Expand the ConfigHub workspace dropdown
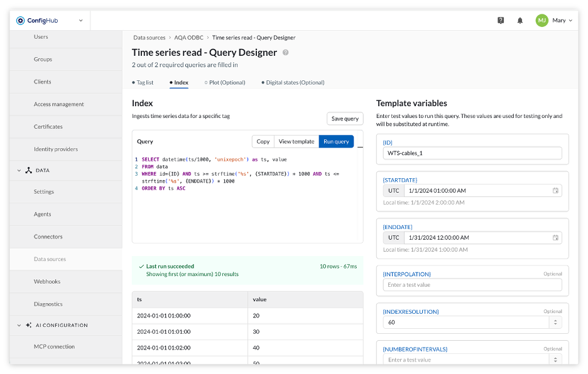The height and width of the screenshot is (374, 588). click(x=80, y=21)
